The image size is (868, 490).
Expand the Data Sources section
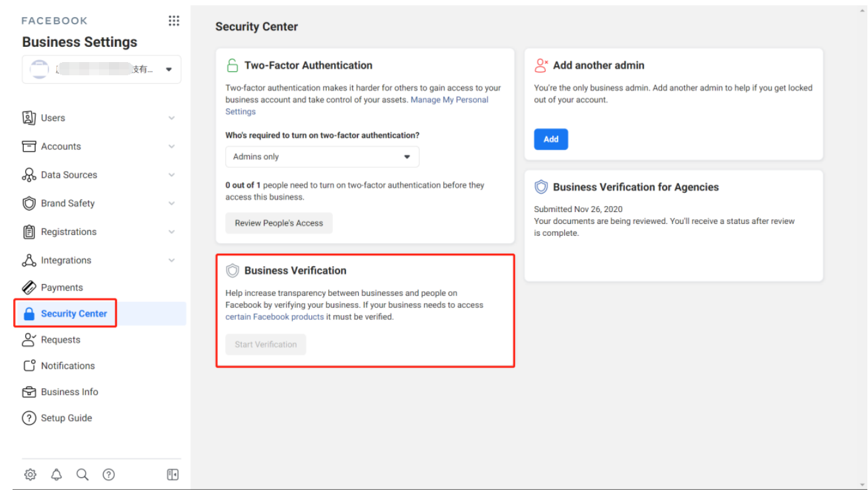172,175
